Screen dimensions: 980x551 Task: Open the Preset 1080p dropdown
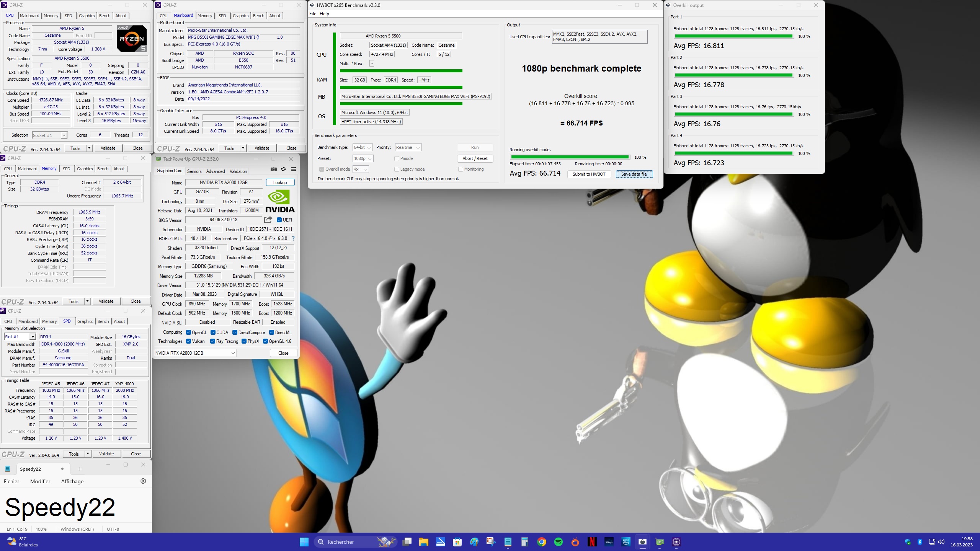(363, 158)
